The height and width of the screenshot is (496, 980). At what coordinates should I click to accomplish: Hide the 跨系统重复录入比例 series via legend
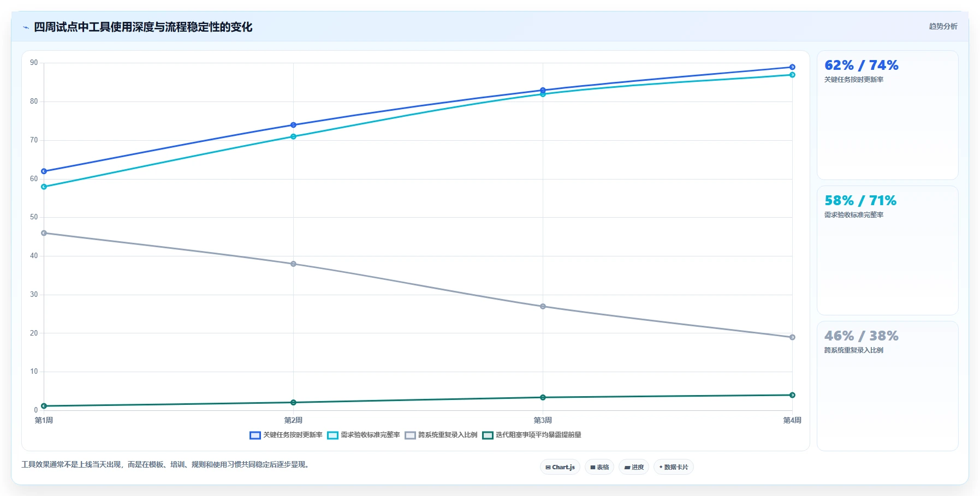[441, 435]
